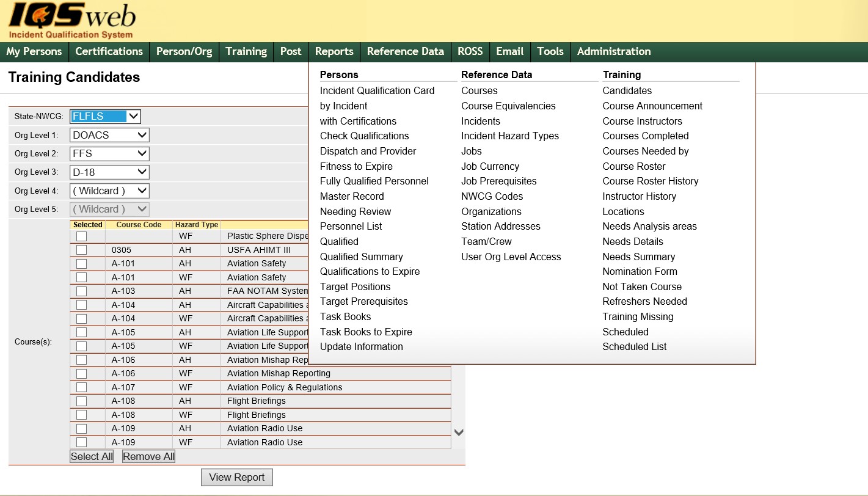Open Qualifications to Expire report
Image resolution: width=868 pixels, height=496 pixels.
click(x=370, y=271)
